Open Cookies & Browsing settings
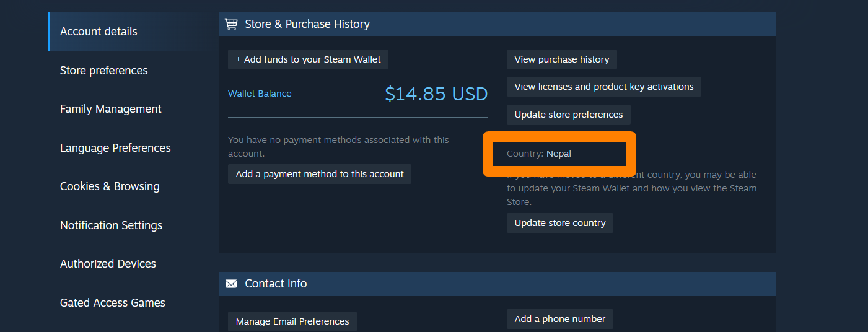This screenshot has height=332, width=868. tap(110, 186)
